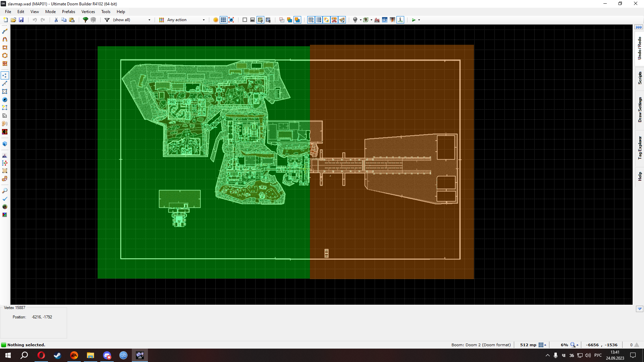
Task: Open the Vertices menu
Action: pyautogui.click(x=88, y=11)
